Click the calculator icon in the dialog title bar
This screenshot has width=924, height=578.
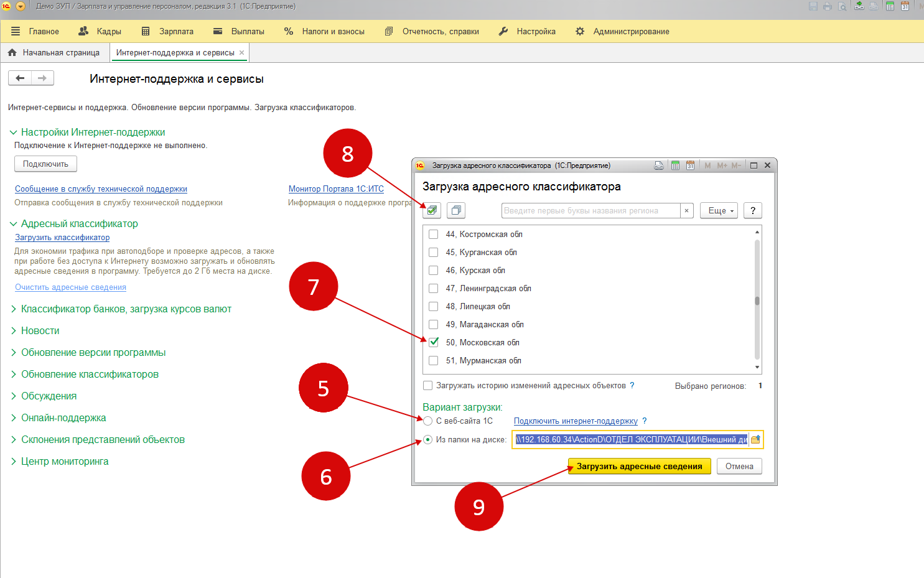coord(675,165)
